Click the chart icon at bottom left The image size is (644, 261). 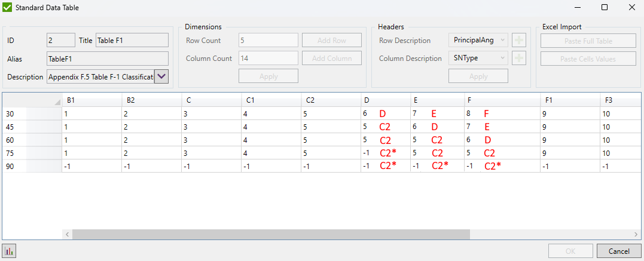pyautogui.click(x=9, y=251)
